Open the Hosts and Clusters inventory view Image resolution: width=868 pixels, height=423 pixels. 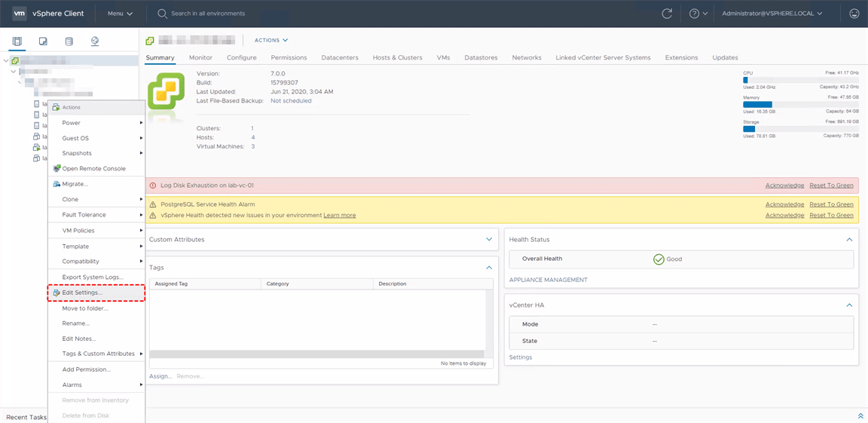tap(17, 41)
